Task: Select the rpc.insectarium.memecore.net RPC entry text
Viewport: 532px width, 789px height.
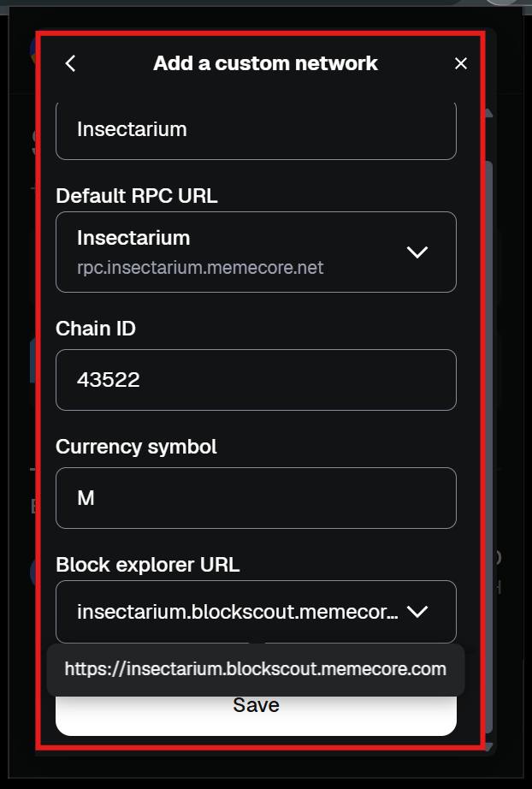Action: pos(200,268)
